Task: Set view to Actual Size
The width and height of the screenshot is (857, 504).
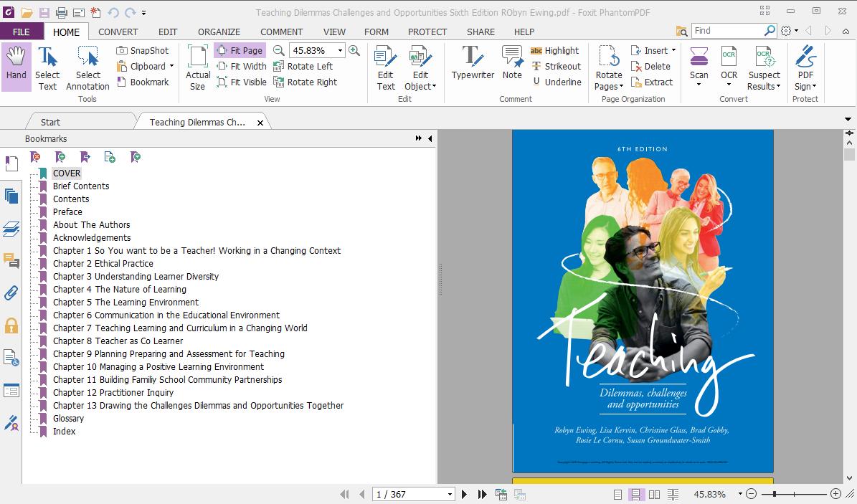Action: click(198, 68)
